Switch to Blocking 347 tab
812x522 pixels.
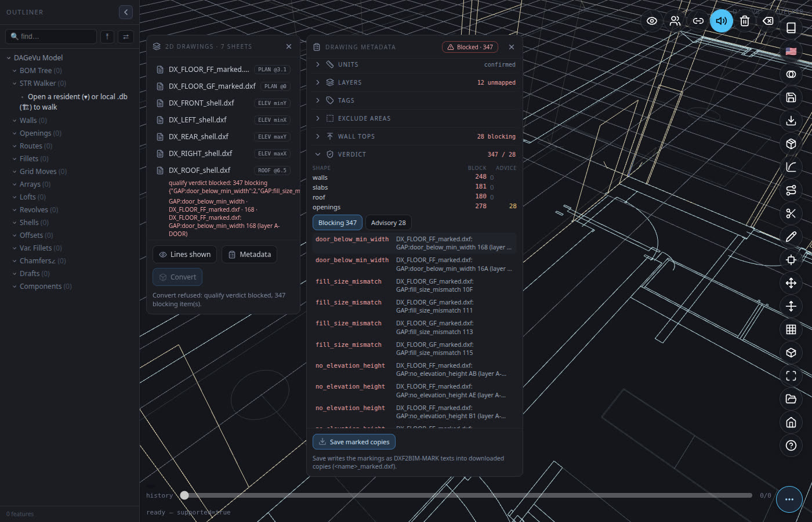click(x=338, y=223)
